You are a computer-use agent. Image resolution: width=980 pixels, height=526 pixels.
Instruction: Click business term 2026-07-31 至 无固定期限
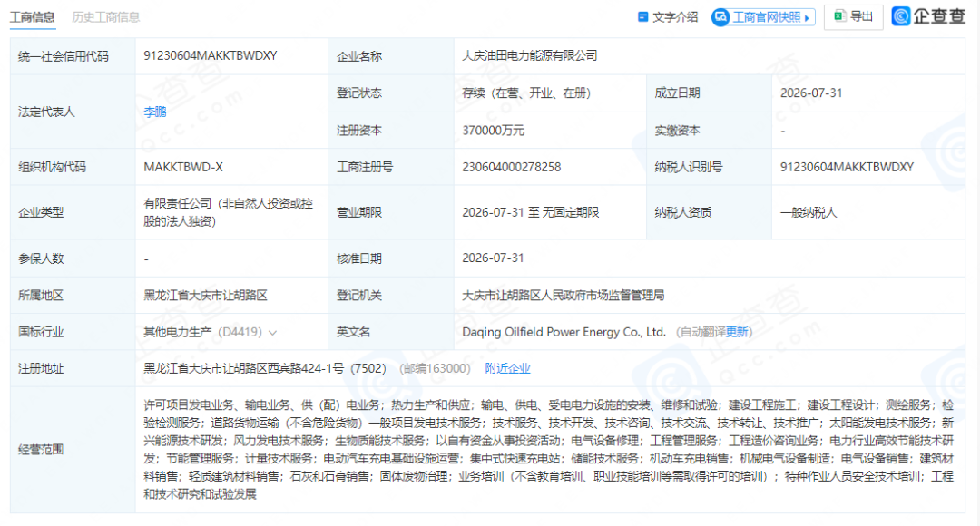(x=531, y=212)
